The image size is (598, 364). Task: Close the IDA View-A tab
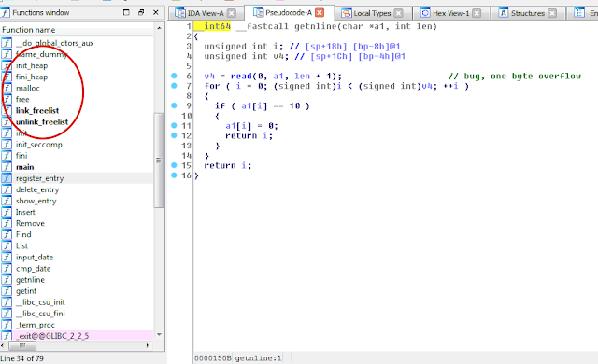(232, 13)
